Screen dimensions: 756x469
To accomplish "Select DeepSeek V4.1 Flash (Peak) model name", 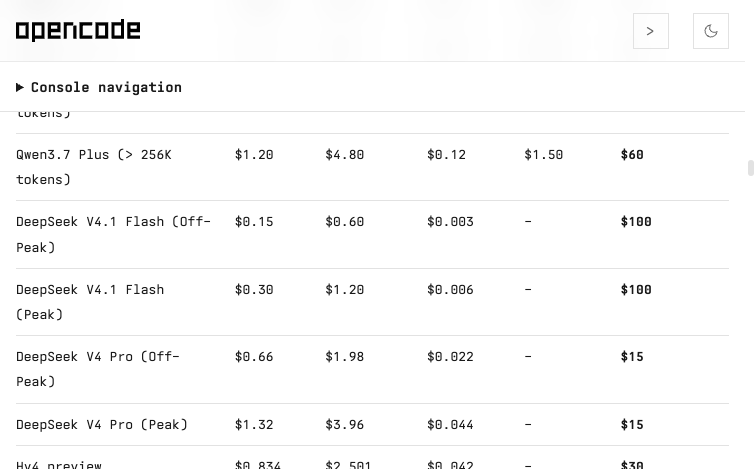I will [90, 302].
